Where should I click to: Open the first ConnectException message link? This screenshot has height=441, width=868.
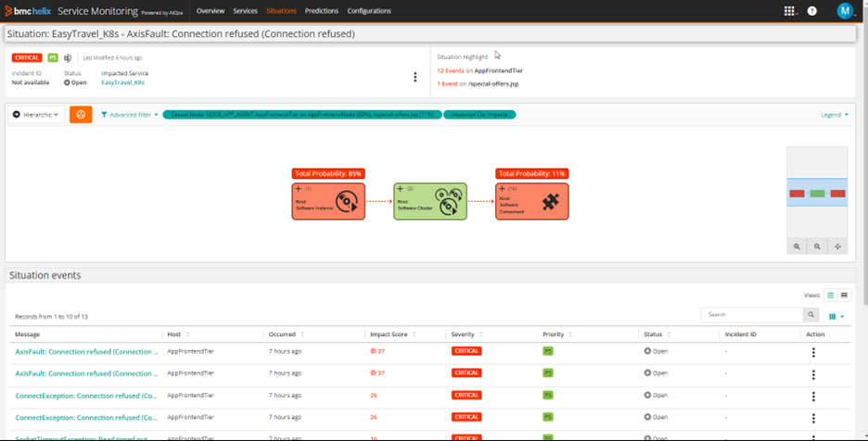pos(86,396)
